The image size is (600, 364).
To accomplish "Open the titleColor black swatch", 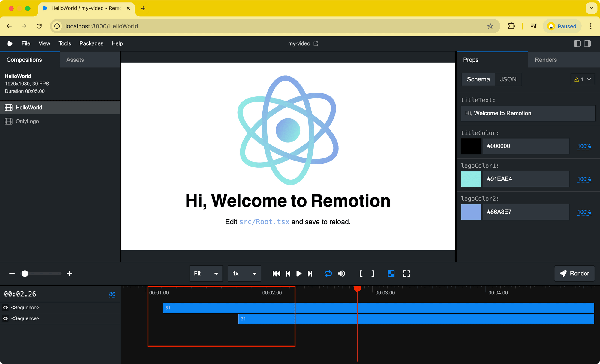I will pyautogui.click(x=471, y=146).
